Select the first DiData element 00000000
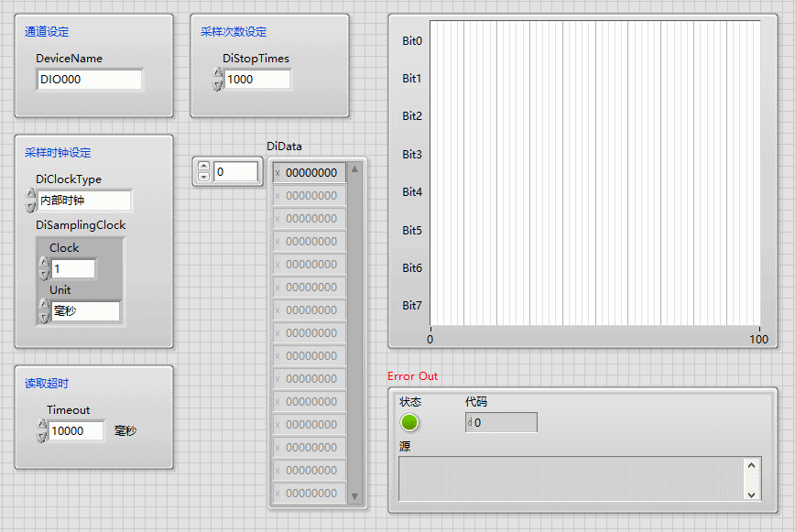 [x=310, y=172]
